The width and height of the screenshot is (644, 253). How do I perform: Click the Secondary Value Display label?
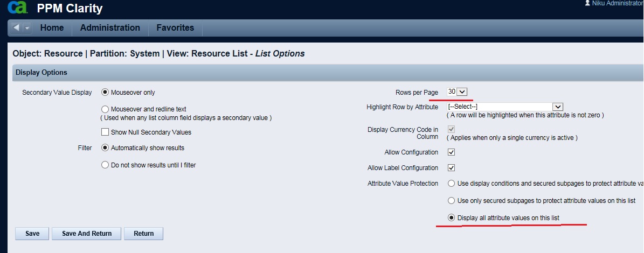point(57,92)
